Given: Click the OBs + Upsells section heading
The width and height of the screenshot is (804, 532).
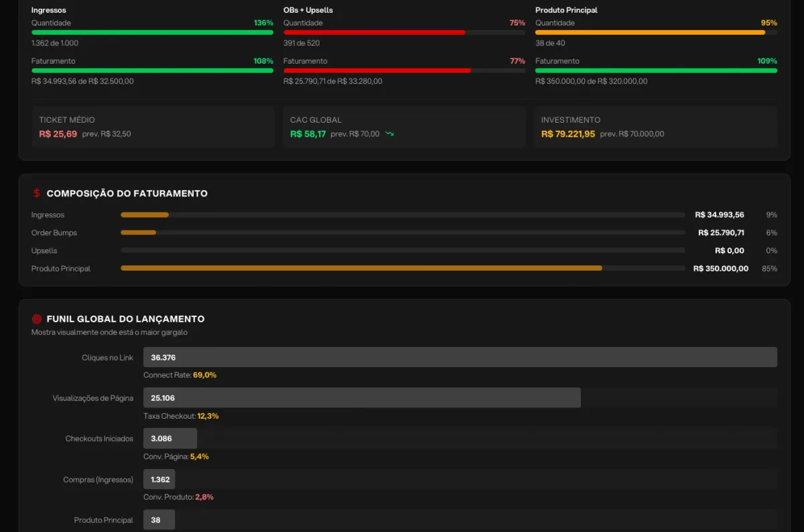Looking at the screenshot, I should (x=308, y=10).
